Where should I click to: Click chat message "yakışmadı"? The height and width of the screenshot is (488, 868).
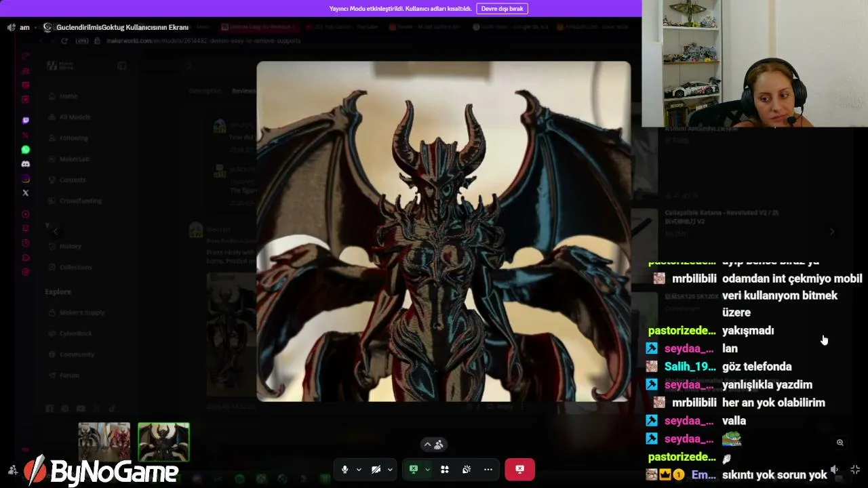[748, 331]
